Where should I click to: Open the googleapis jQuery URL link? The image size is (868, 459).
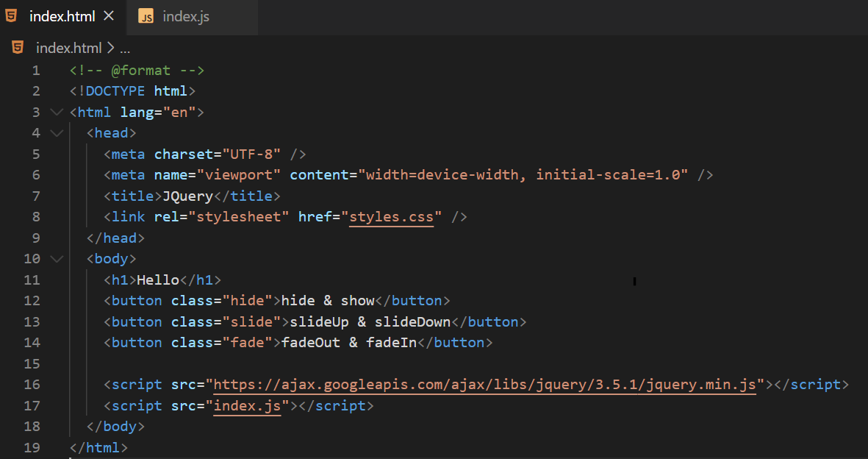(x=484, y=384)
